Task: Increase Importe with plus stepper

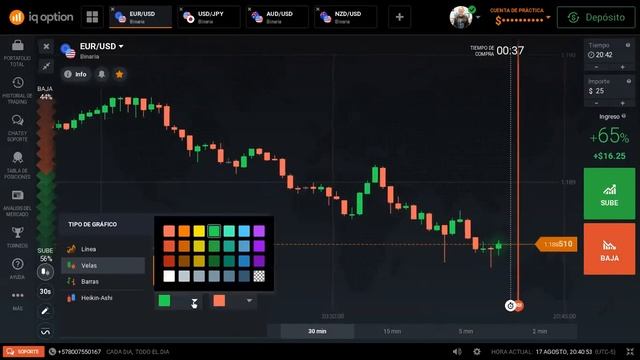Action: point(622,103)
